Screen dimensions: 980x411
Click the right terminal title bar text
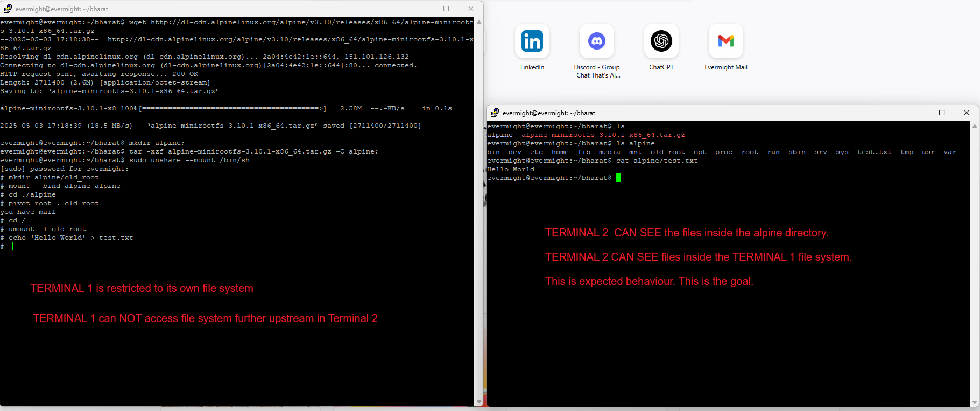coord(548,113)
